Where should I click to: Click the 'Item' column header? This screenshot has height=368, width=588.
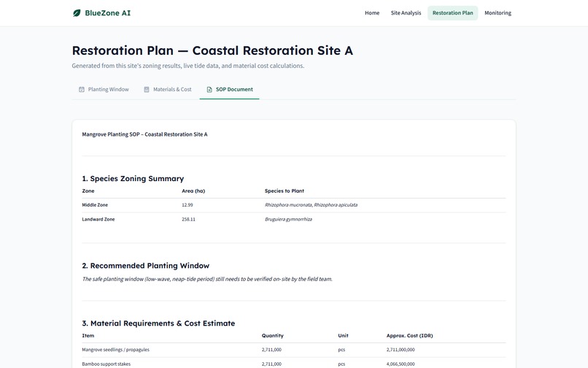pyautogui.click(x=88, y=336)
